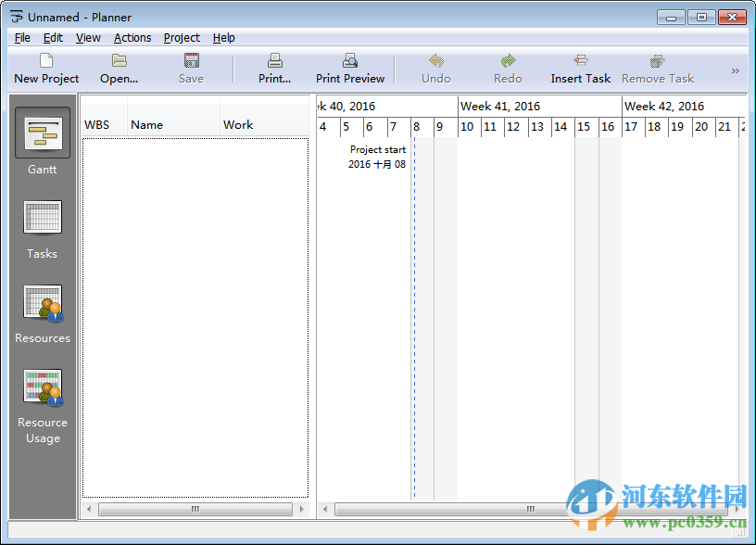Click the Print toolbar icon
Viewport: 756px width, 545px height.
tap(274, 67)
